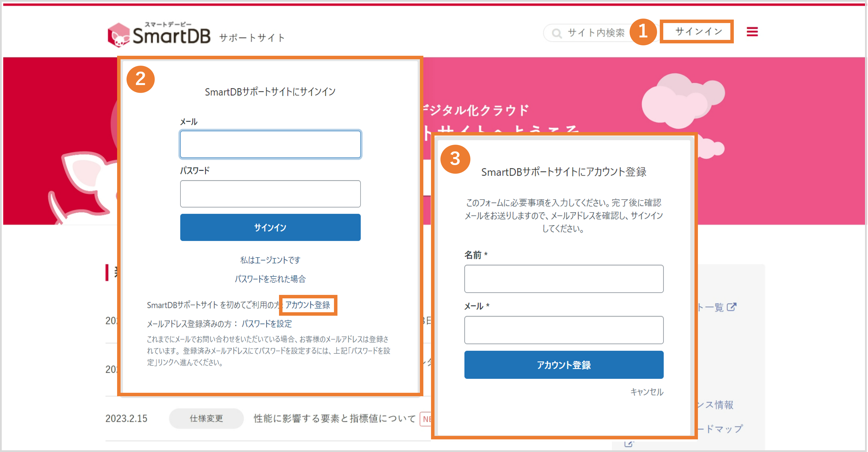Click external link icon beside 一覧
The width and height of the screenshot is (868, 452).
pyautogui.click(x=732, y=307)
